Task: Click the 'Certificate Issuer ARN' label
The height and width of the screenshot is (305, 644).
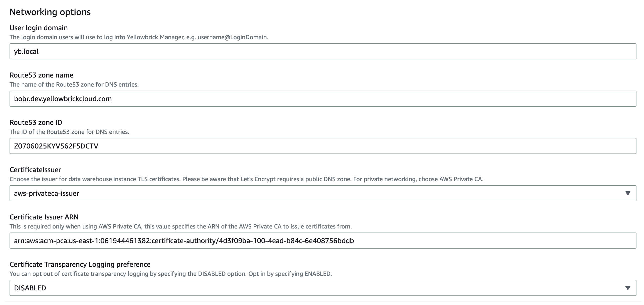Action: click(x=44, y=217)
